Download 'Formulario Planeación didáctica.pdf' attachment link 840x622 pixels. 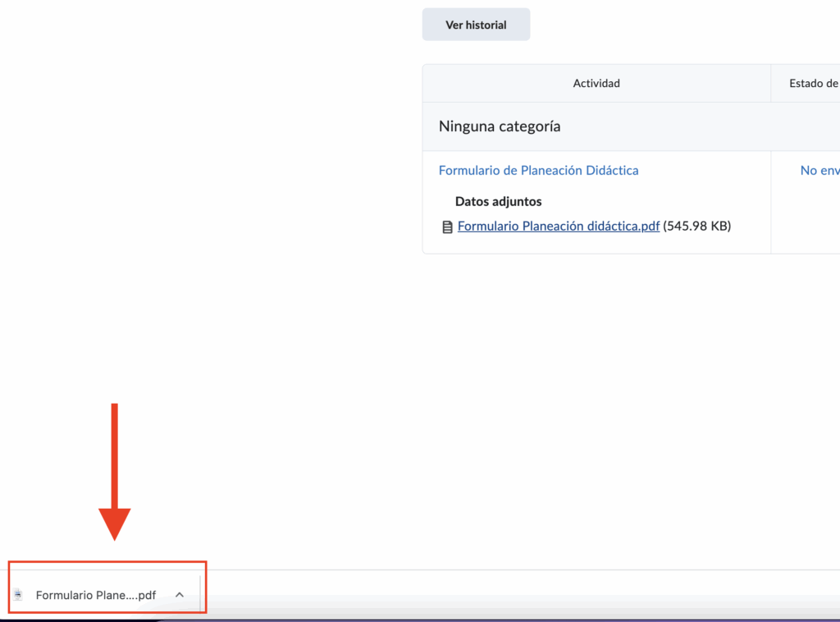coord(558,226)
